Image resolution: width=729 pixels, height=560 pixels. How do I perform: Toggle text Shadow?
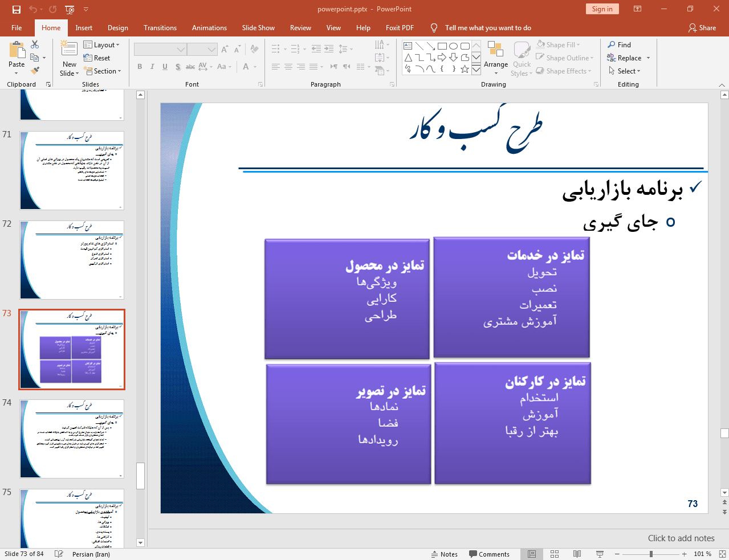pyautogui.click(x=178, y=67)
